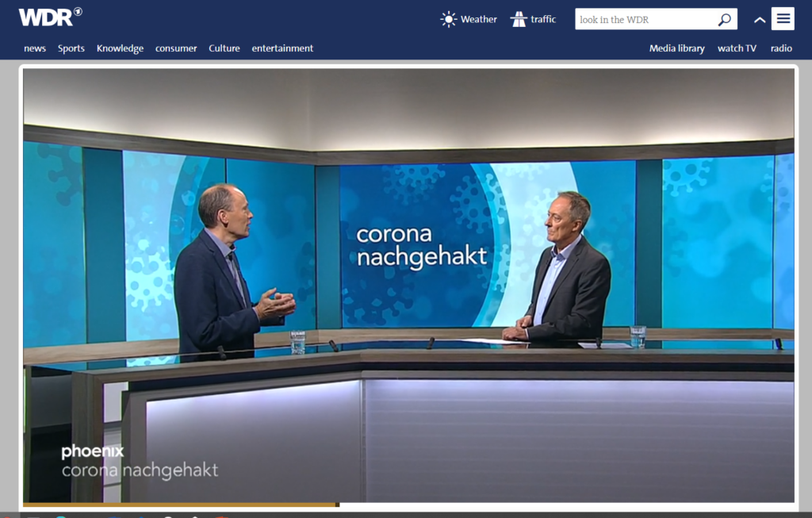Click the corona nachgehakt video frame
The width and height of the screenshot is (812, 518).
(408, 286)
